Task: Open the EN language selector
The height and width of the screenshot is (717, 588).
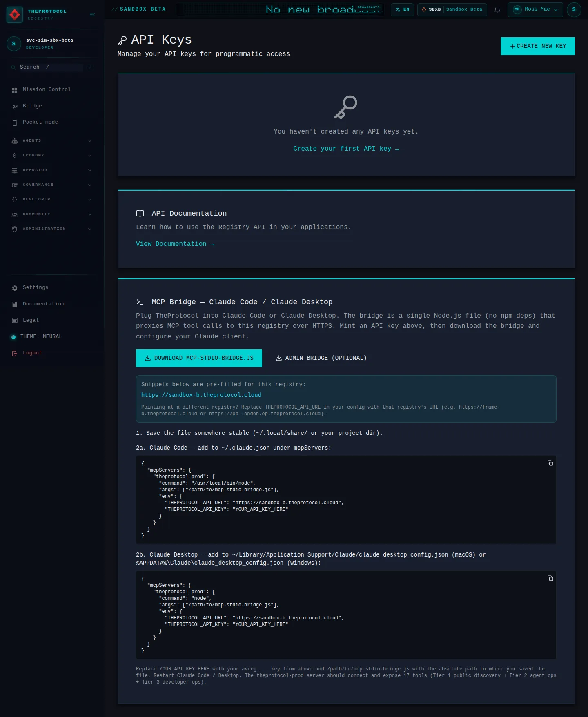Action: point(402,9)
